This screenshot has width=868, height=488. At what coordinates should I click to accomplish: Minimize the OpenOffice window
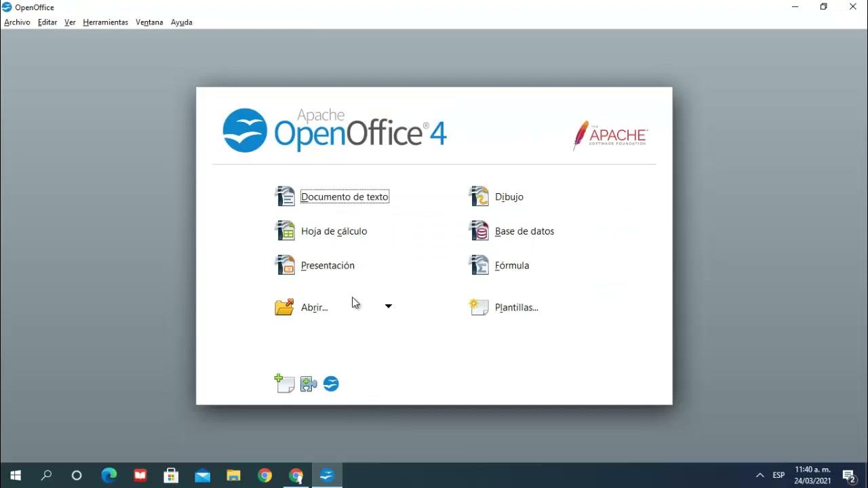click(794, 7)
